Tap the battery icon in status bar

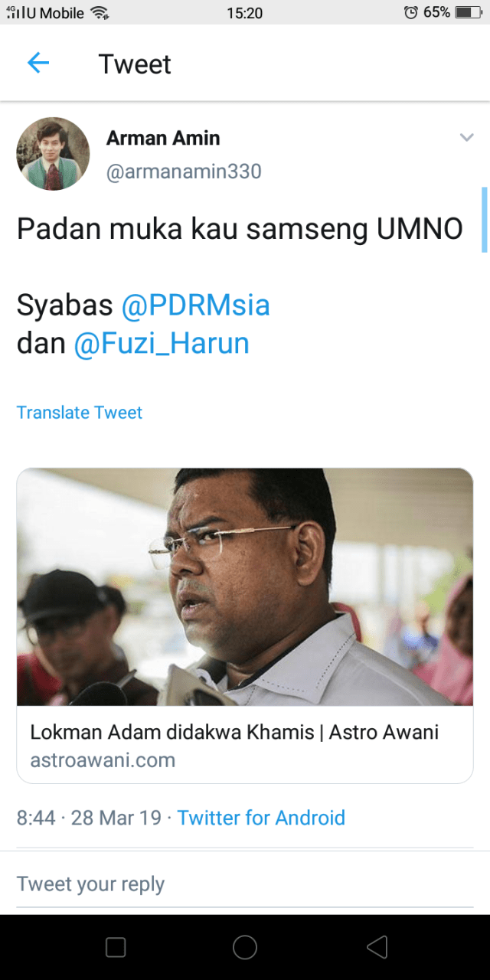pyautogui.click(x=467, y=12)
